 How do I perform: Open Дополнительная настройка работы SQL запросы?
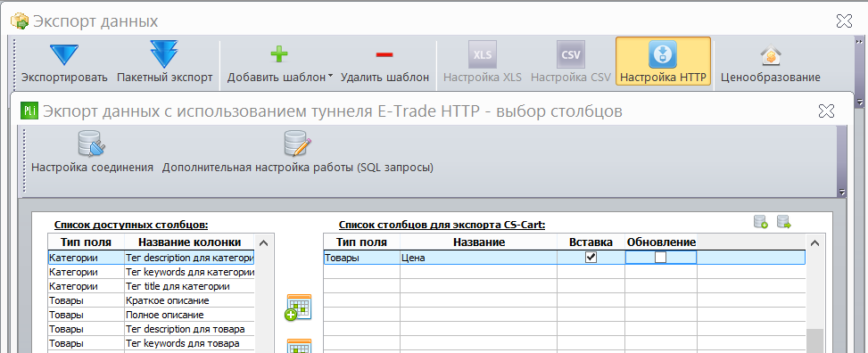(x=297, y=152)
